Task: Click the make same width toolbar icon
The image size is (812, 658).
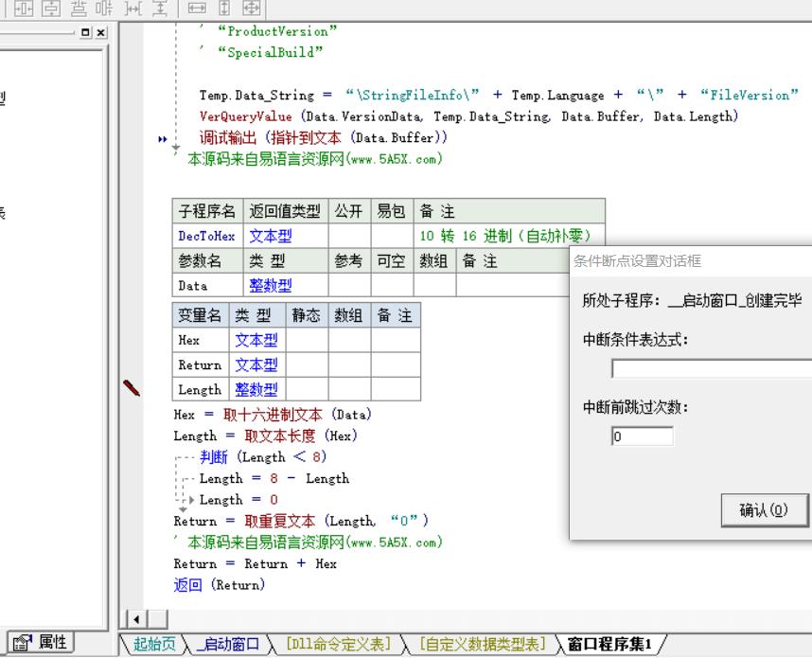Action: [x=197, y=8]
